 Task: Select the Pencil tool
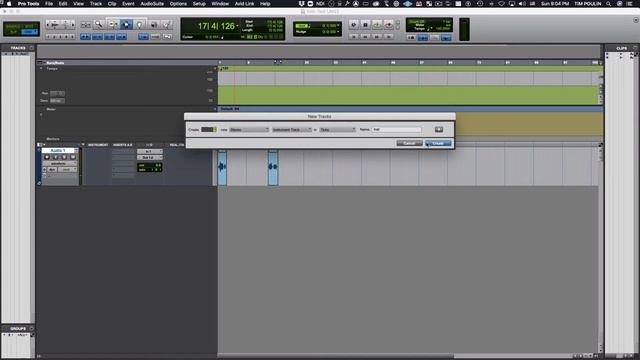click(x=167, y=25)
